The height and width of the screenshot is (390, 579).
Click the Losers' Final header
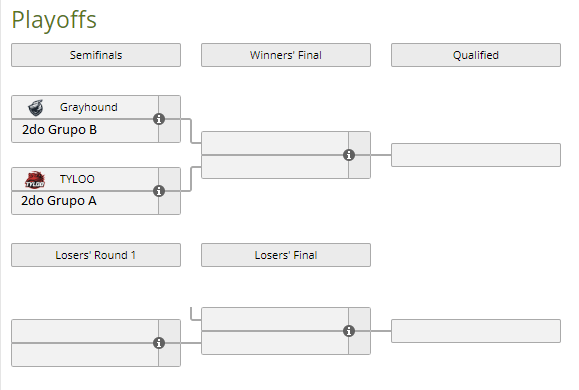[286, 255]
